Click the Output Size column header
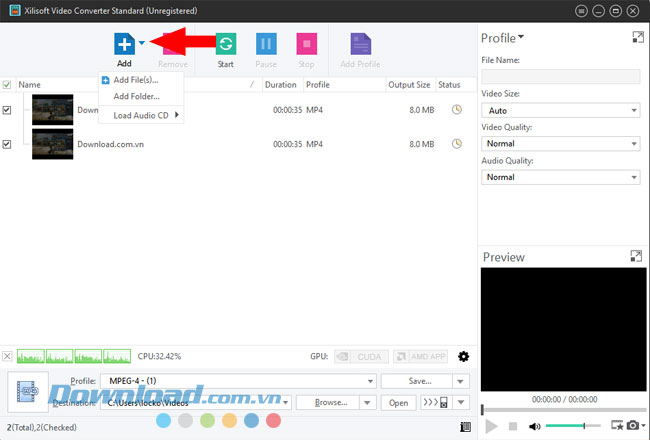Viewport: 650px width, 440px height. click(409, 85)
